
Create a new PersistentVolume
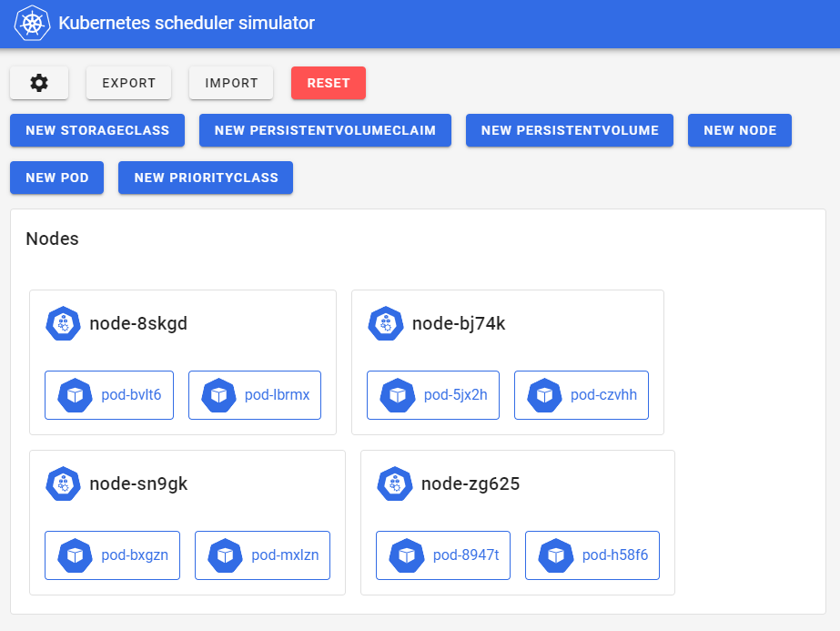[570, 130]
